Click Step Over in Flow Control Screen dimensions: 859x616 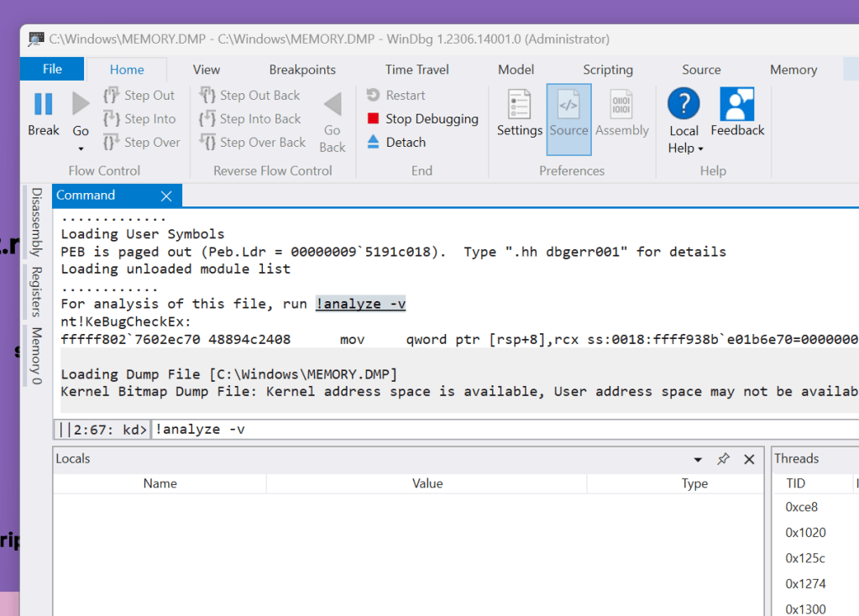[x=141, y=143]
